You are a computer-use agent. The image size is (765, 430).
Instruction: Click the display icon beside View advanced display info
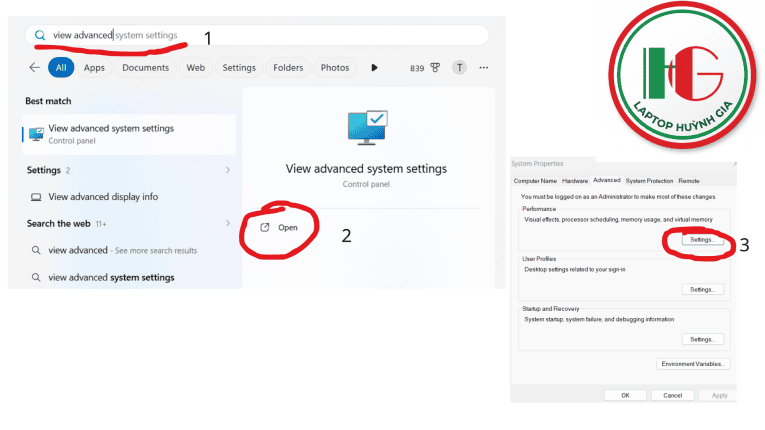pyautogui.click(x=36, y=197)
